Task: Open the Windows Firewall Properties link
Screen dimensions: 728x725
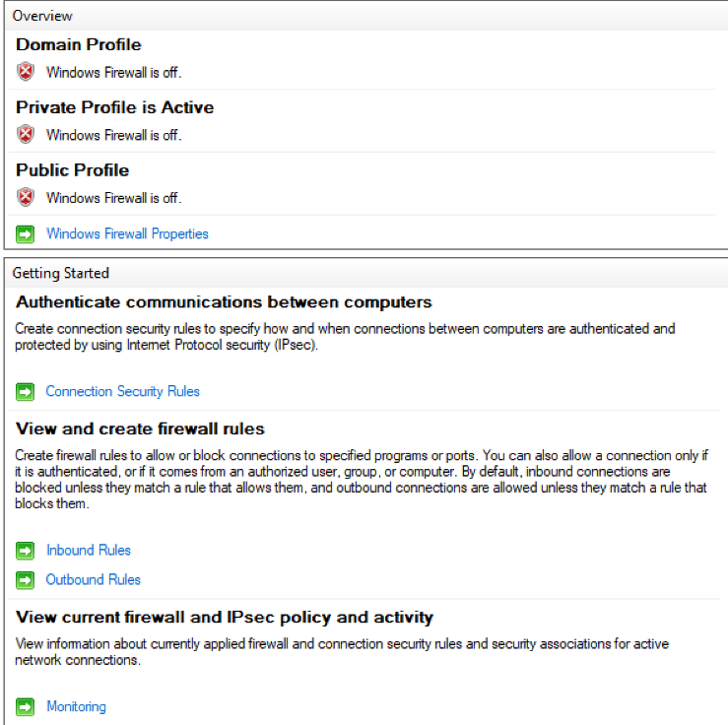Action: coord(127,234)
